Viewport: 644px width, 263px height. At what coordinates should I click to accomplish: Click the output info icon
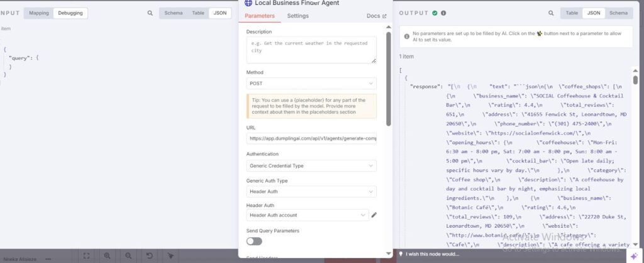(443, 13)
